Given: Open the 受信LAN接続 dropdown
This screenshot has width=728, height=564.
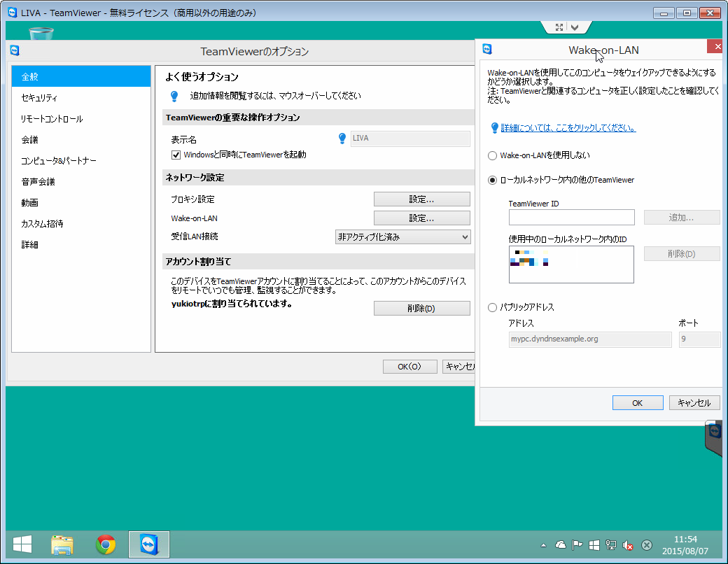Looking at the screenshot, I should point(402,237).
